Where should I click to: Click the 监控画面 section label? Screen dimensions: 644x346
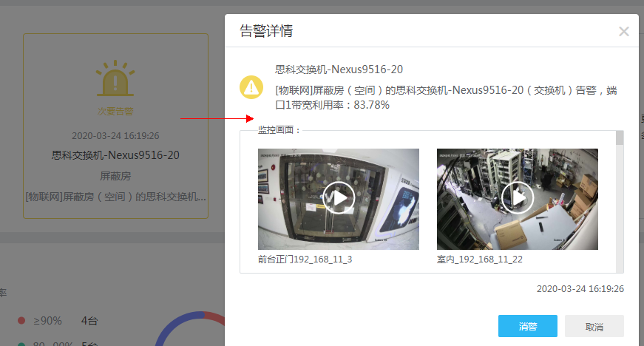click(x=279, y=130)
